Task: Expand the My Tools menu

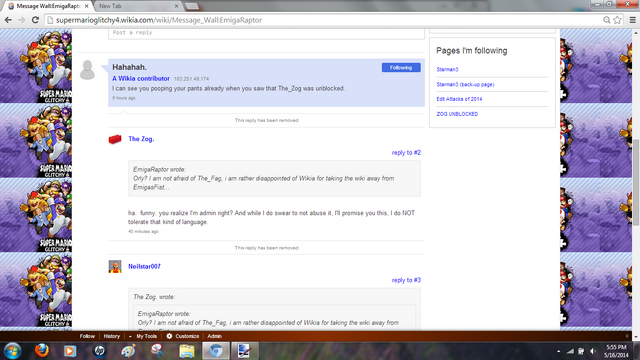Action: pyautogui.click(x=146, y=336)
